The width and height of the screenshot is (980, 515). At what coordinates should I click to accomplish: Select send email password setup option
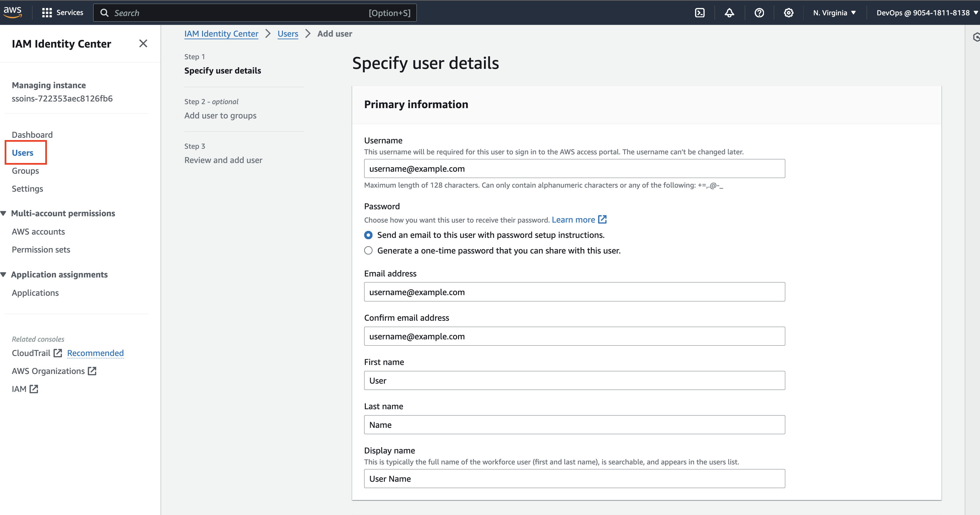pos(368,235)
